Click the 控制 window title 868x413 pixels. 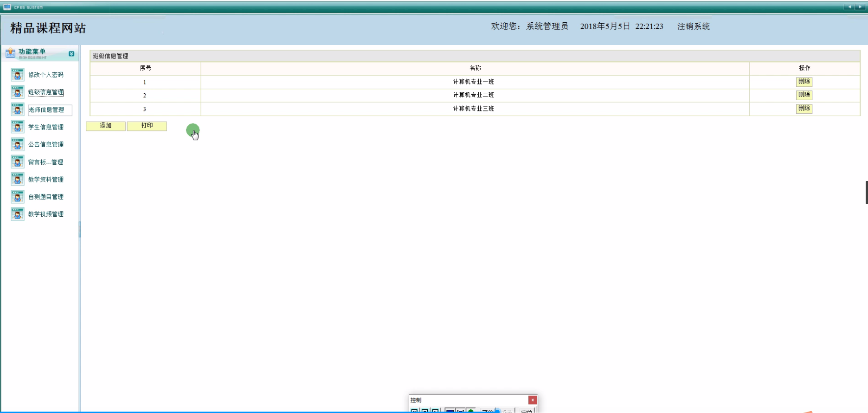coord(416,400)
